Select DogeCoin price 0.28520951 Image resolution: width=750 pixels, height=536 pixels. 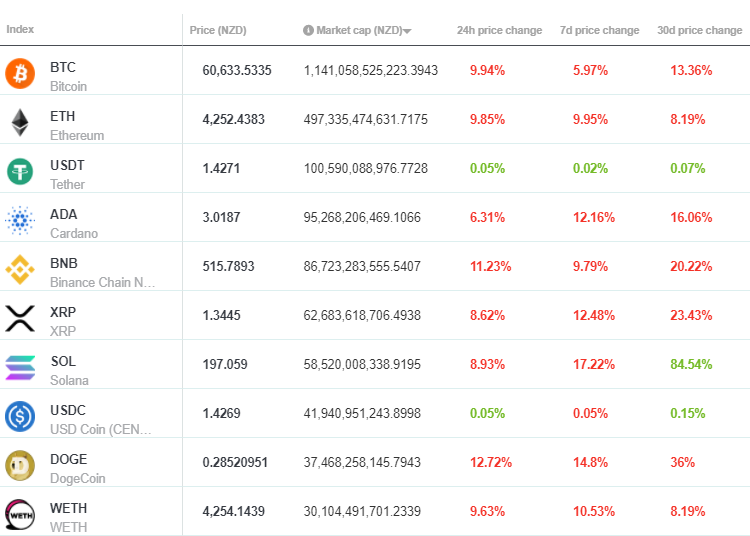coord(235,462)
